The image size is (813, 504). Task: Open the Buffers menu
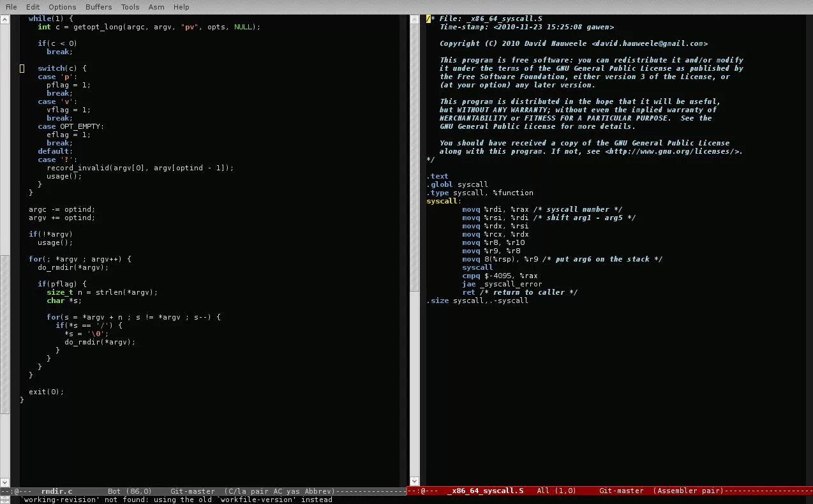point(98,7)
